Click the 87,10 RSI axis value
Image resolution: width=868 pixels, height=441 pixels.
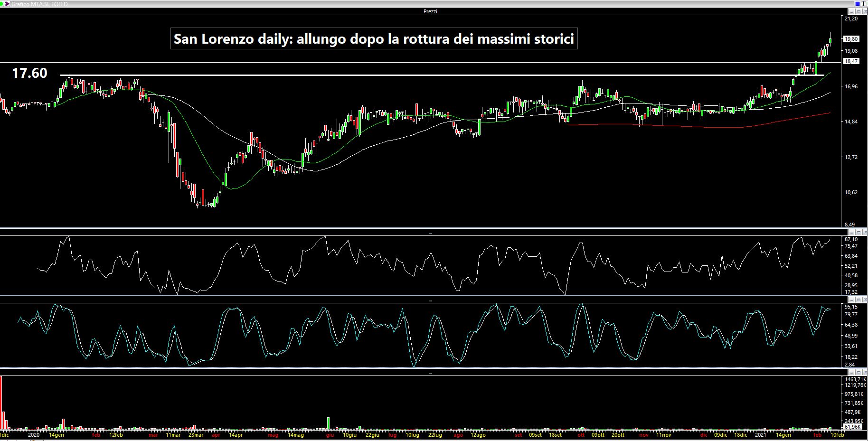coord(851,240)
